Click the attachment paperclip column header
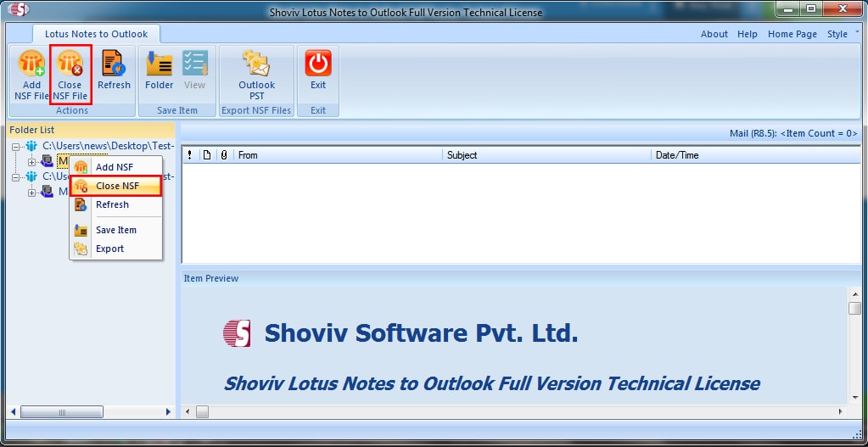 224,155
